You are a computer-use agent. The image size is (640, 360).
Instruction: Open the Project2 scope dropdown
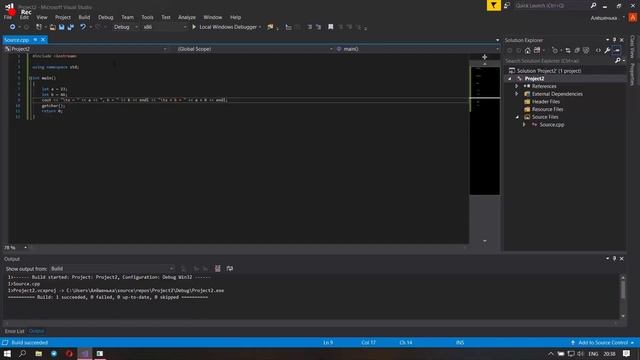(x=86, y=49)
